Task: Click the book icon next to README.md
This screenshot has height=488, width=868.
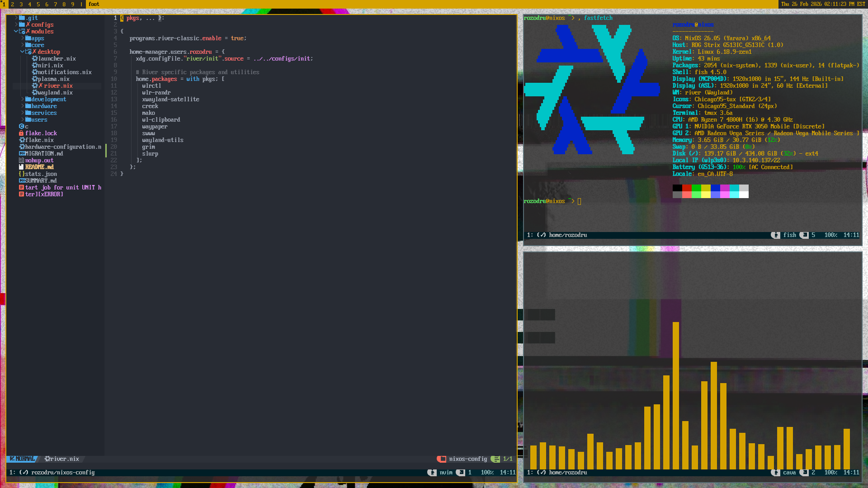Action: (x=21, y=167)
